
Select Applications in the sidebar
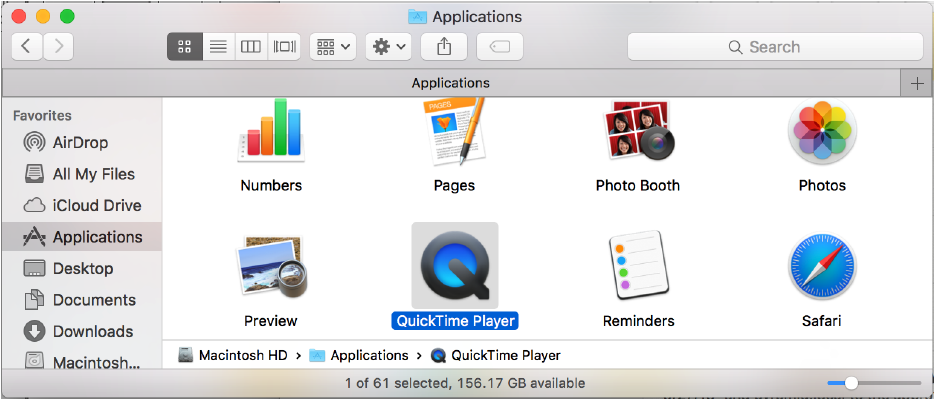point(81,237)
